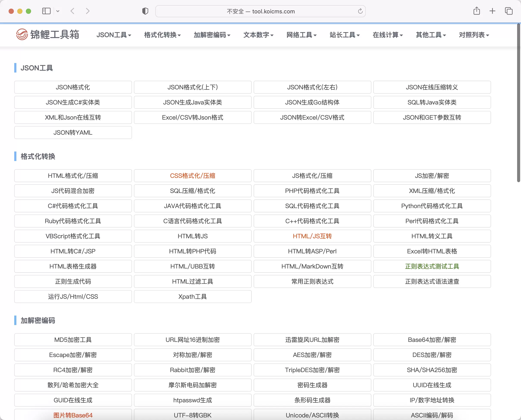Show the tab overview
Image resolution: width=521 pixels, height=420 pixels.
coord(508,11)
